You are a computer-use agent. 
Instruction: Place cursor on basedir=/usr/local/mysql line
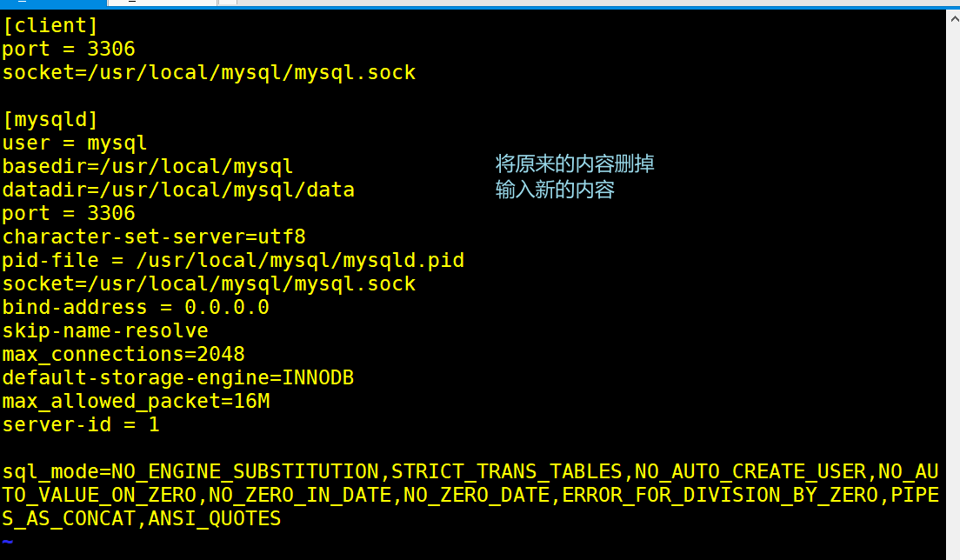[147, 166]
